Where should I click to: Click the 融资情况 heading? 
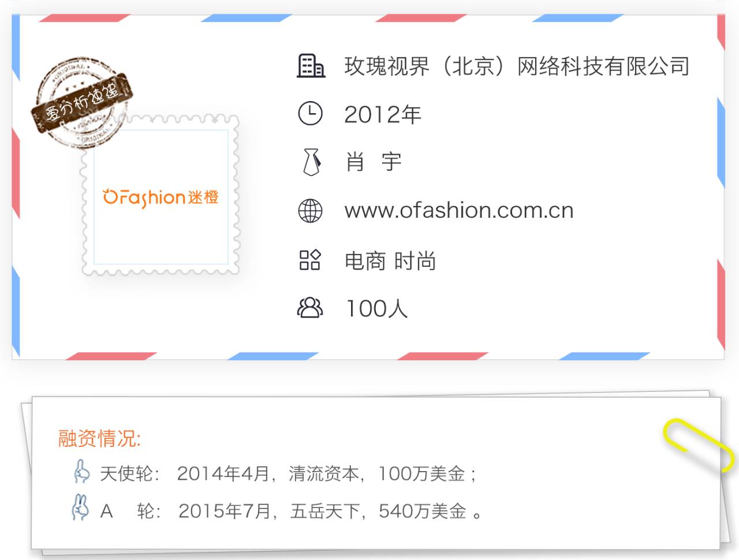99,438
